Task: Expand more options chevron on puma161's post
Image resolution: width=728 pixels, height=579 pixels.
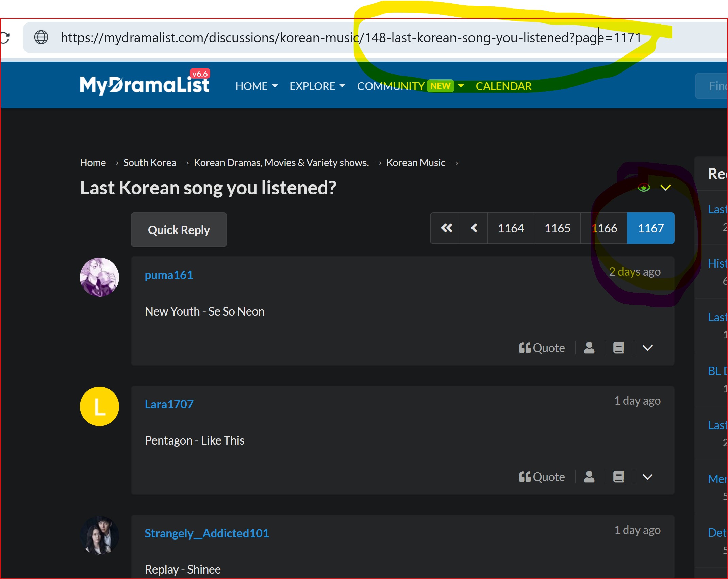Action: (648, 348)
